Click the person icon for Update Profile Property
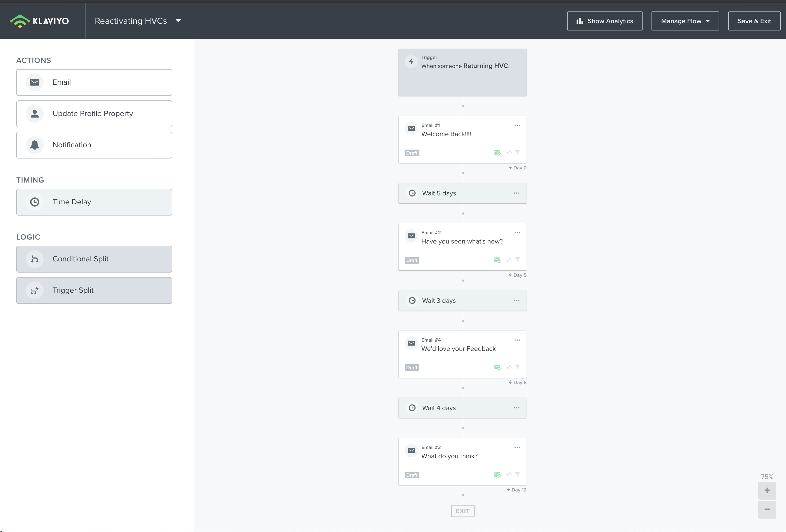Image resolution: width=786 pixels, height=532 pixels. point(34,114)
